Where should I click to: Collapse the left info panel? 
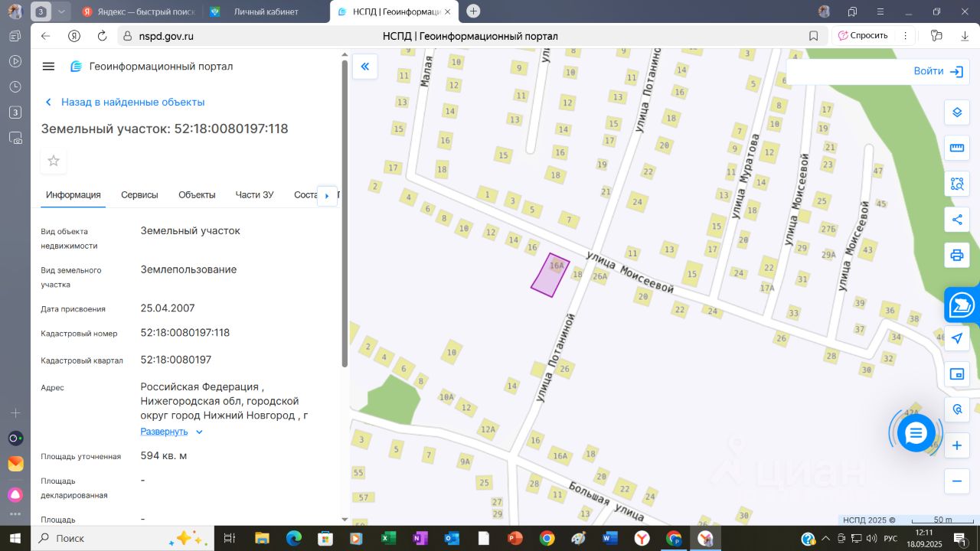click(365, 67)
